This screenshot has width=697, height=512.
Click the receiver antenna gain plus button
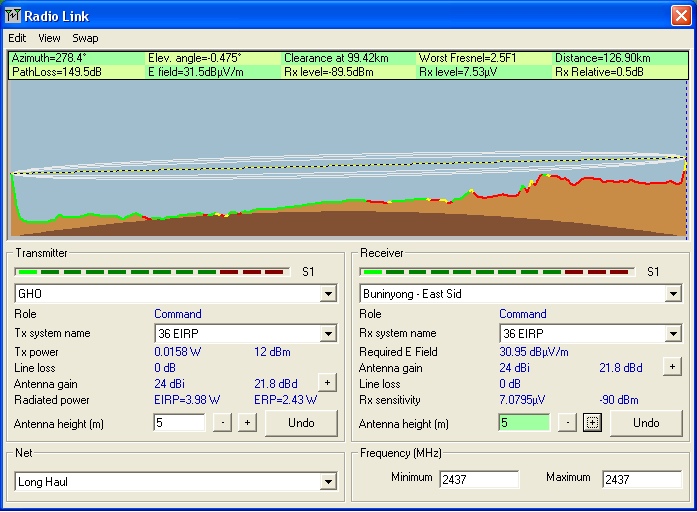672,367
